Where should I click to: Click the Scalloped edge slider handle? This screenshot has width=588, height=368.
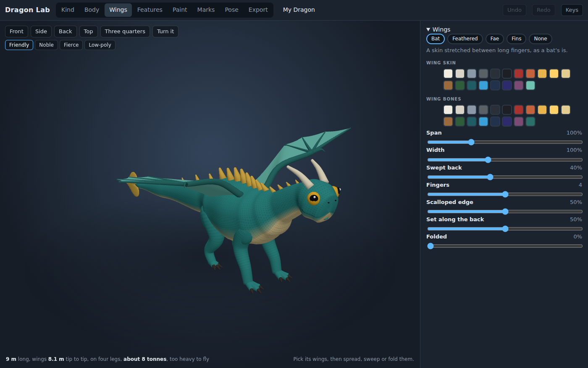pos(505,212)
